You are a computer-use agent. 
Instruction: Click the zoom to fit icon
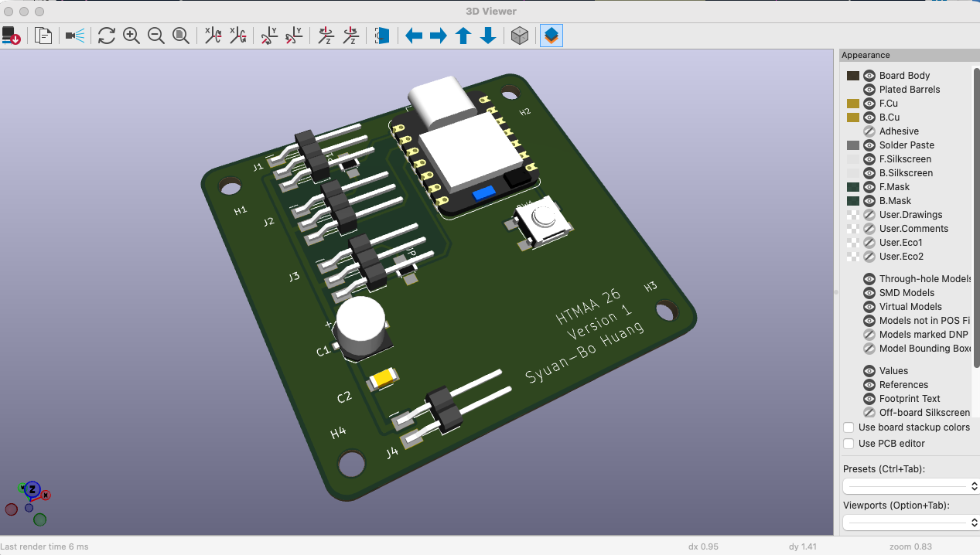[x=181, y=36]
